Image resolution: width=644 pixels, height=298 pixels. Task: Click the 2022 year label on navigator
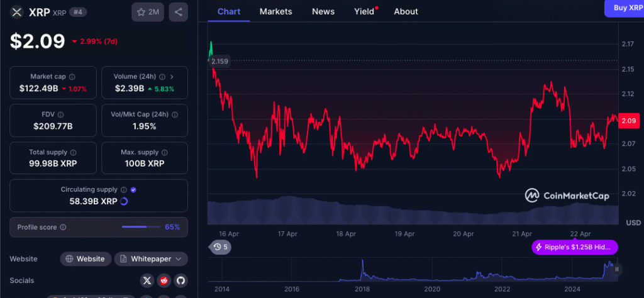point(502,289)
